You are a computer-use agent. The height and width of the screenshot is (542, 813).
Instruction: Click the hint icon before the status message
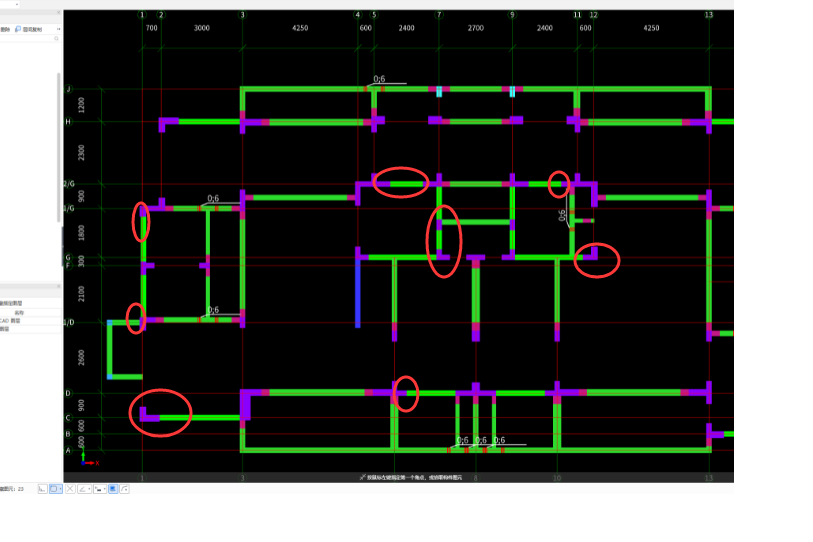tap(362, 477)
